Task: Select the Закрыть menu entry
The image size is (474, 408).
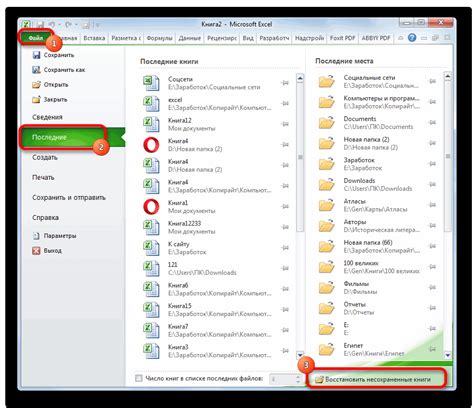Action: 50,99
